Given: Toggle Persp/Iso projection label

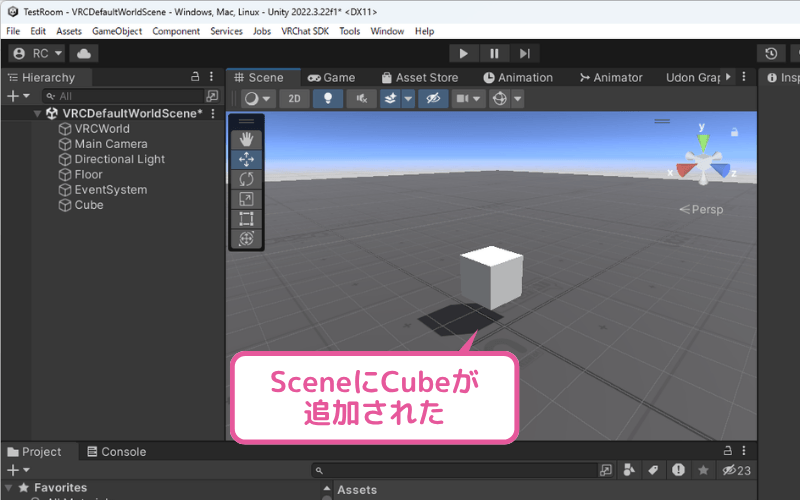Looking at the screenshot, I should pos(702,209).
